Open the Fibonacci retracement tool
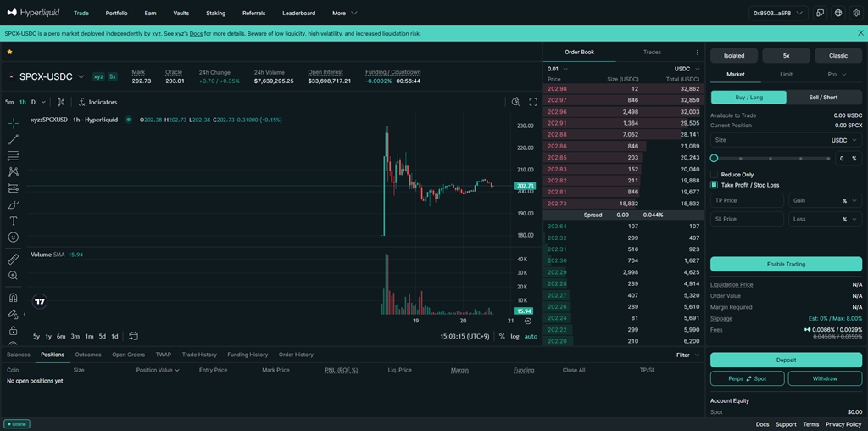This screenshot has width=868, height=431. point(14,155)
